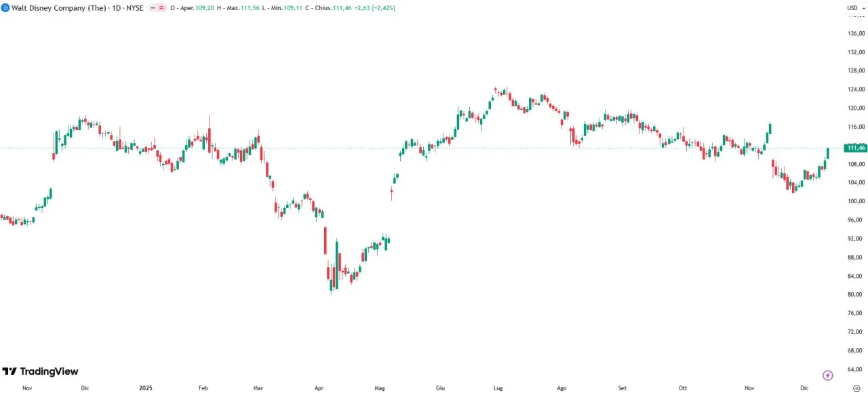Click the Giu label on time axis
868x393 pixels.
[x=440, y=388]
